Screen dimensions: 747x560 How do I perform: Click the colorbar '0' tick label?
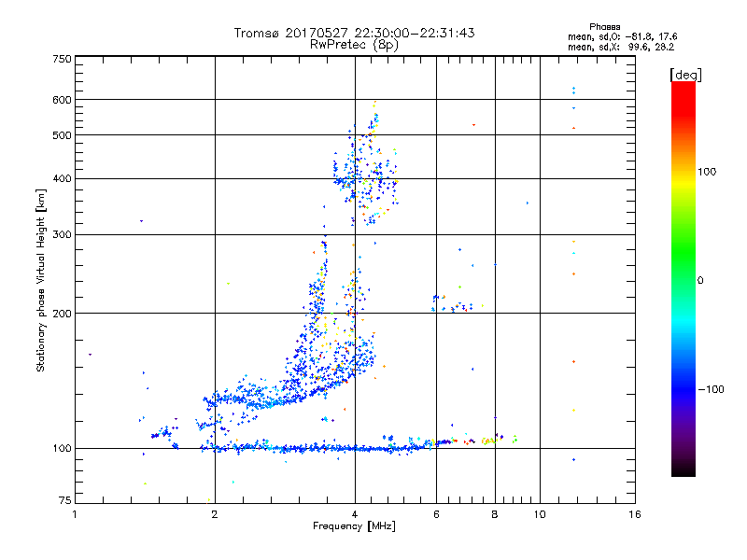coord(700,281)
